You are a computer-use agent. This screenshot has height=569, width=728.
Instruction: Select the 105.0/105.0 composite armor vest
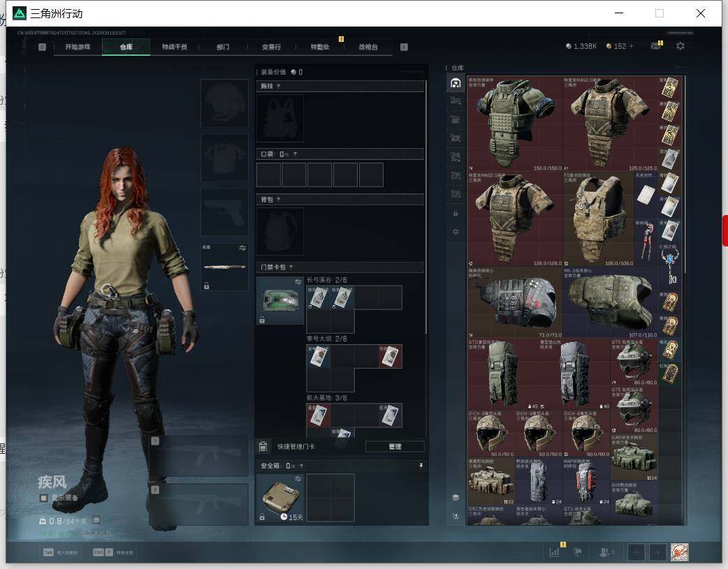click(599, 219)
